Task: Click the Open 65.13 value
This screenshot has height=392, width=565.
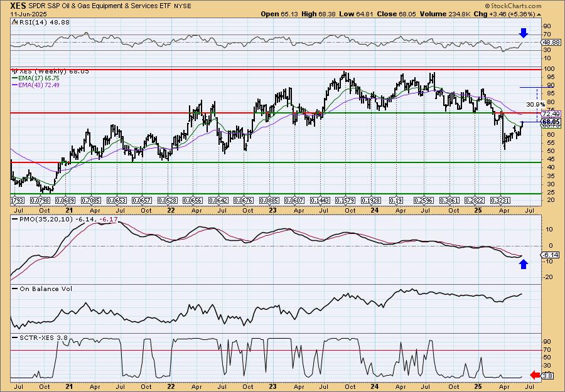Action: (278, 14)
